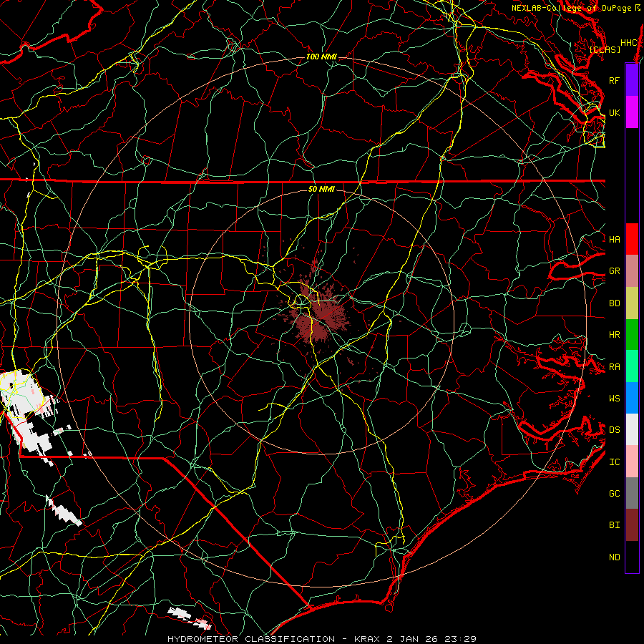The height and width of the screenshot is (644, 644).
Task: Click the UK legend label
Action: [x=614, y=112]
